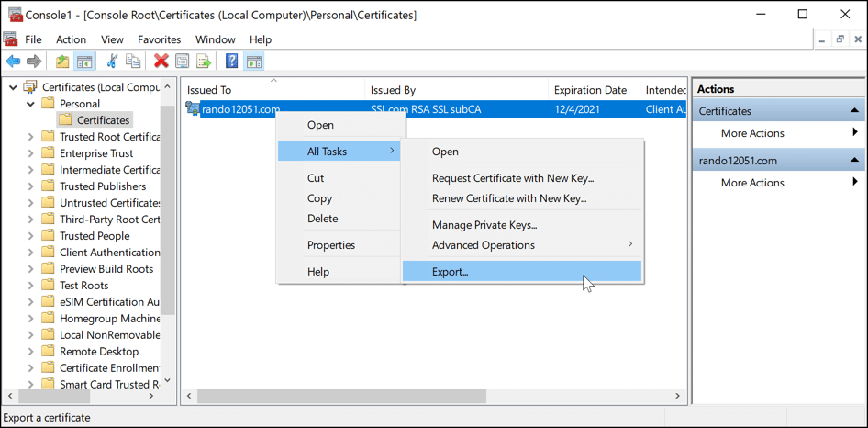Click the Up one level folder icon

(x=61, y=62)
